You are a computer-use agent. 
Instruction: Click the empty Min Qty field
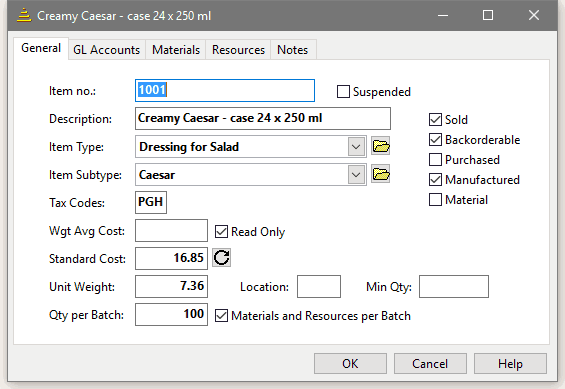(454, 286)
